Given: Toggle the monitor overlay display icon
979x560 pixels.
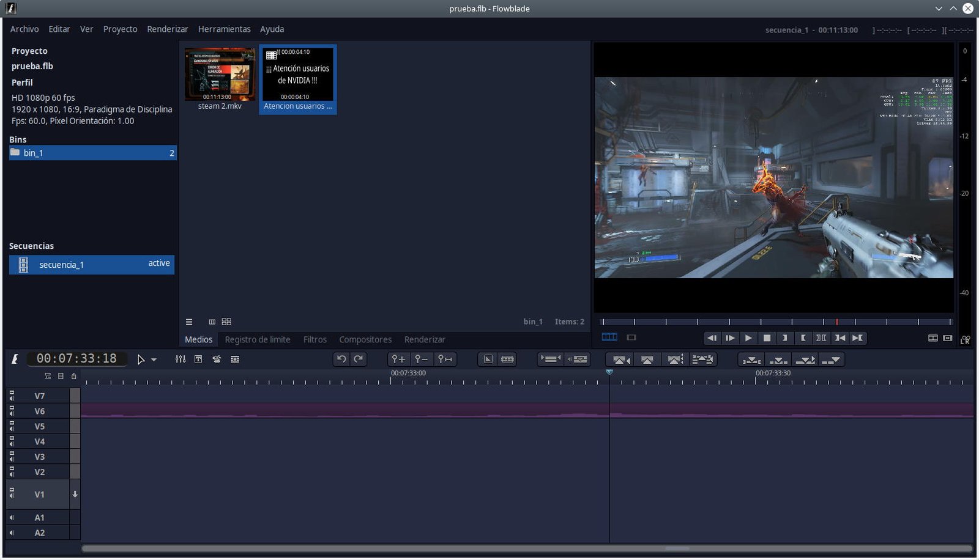Looking at the screenshot, I should coord(948,338).
